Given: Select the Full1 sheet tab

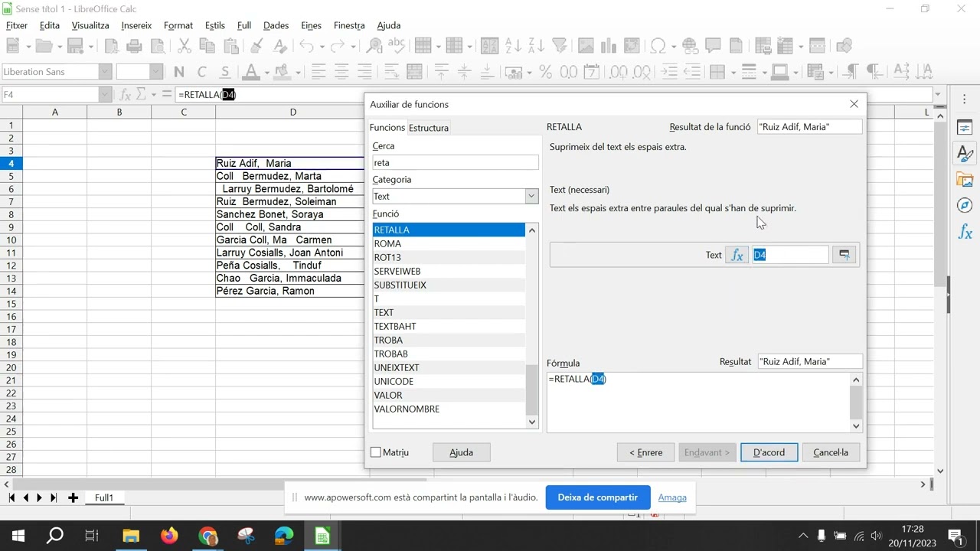Looking at the screenshot, I should click(104, 497).
